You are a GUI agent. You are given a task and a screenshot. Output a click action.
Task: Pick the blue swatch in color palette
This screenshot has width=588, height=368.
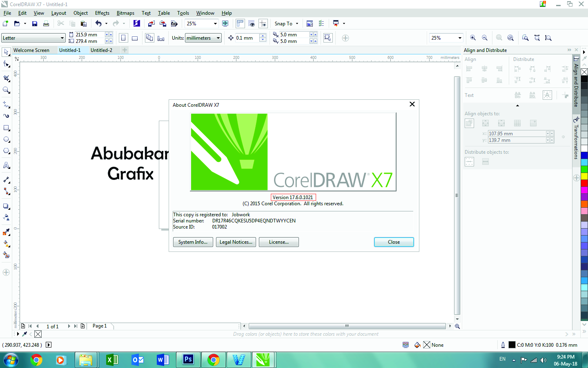click(584, 155)
